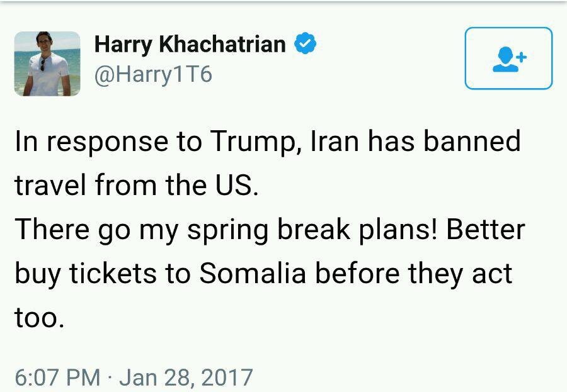Open Harry Khachatrian's profile photo
The width and height of the screenshot is (567, 392).
47,64
